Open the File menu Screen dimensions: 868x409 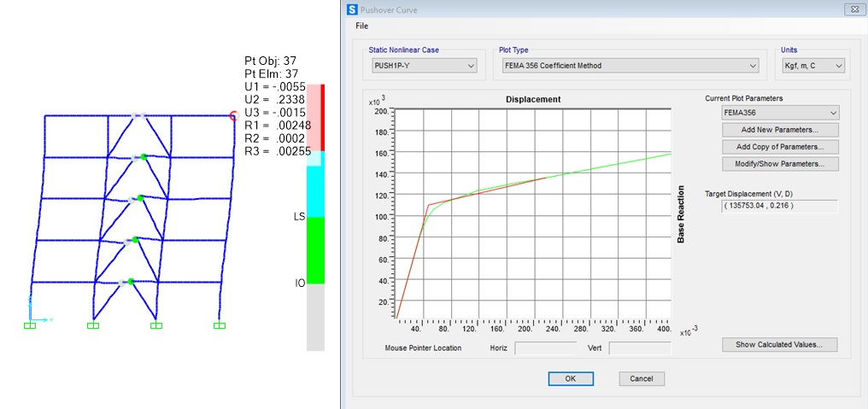coord(361,26)
